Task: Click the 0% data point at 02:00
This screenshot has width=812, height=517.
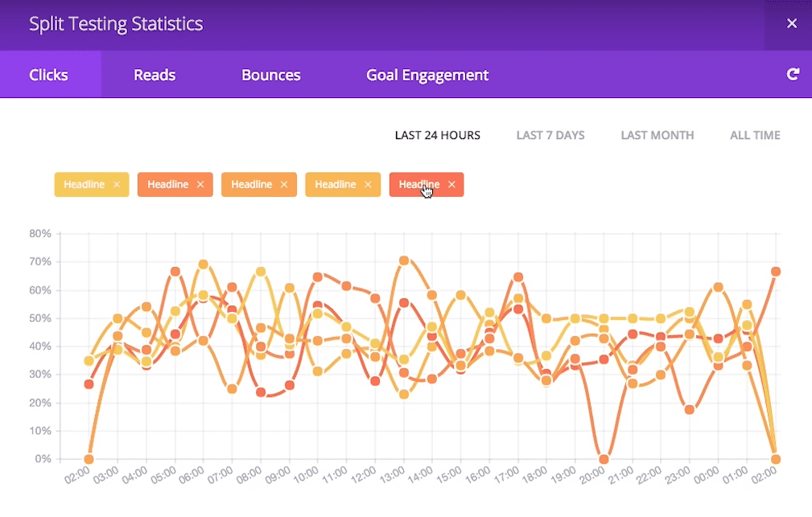Action: (x=89, y=458)
